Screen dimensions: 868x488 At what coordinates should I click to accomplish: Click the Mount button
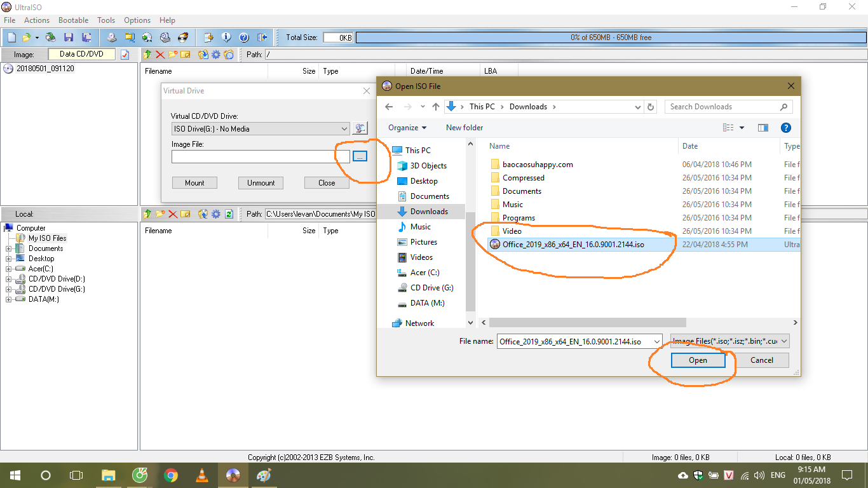(x=194, y=182)
